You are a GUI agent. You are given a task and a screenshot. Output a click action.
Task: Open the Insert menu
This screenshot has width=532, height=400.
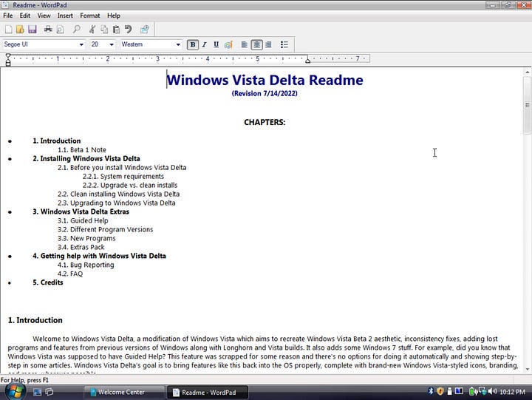pos(65,16)
